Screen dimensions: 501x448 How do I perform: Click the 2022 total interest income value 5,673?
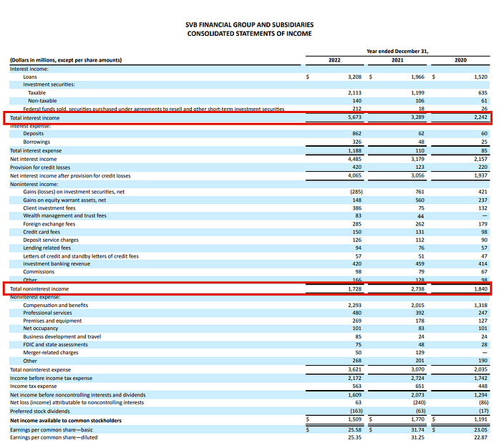point(355,117)
